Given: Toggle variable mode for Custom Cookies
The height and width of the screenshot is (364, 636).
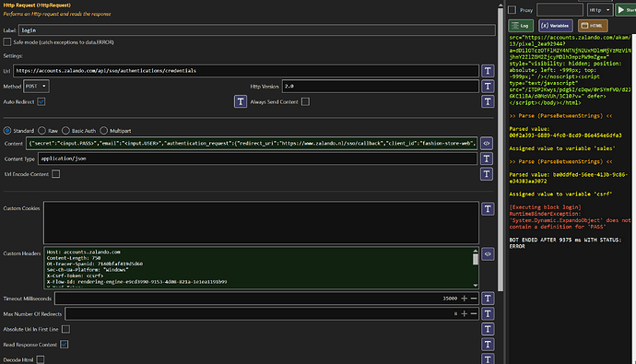Looking at the screenshot, I should point(488,209).
